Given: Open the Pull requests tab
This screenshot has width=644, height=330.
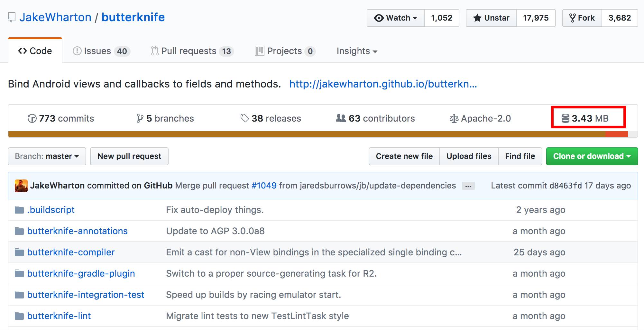Looking at the screenshot, I should coord(192,51).
